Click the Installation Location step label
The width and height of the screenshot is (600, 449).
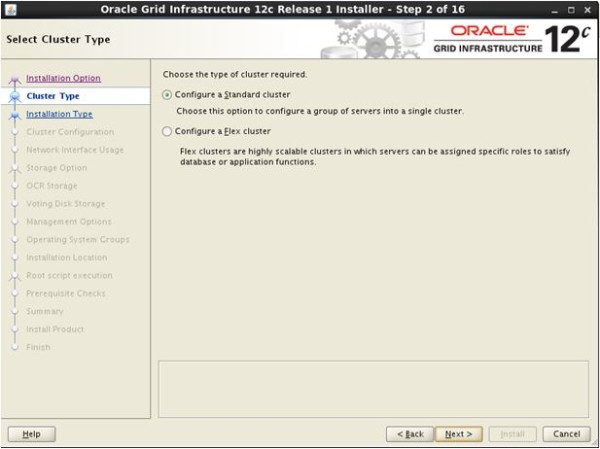click(x=67, y=258)
